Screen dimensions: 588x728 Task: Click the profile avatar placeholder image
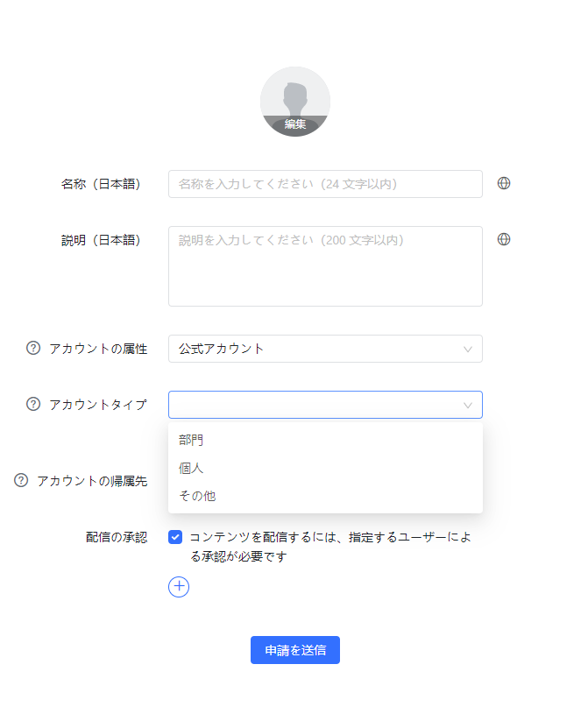[295, 95]
